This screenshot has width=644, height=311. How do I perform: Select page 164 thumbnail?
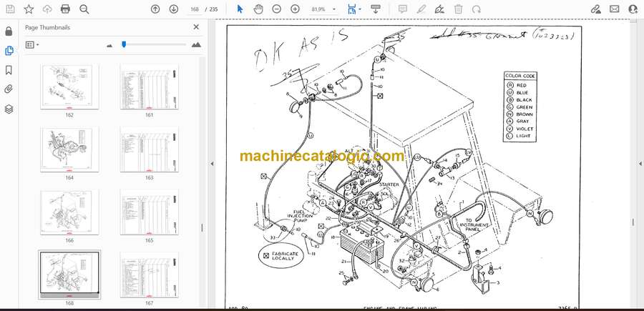(69, 149)
